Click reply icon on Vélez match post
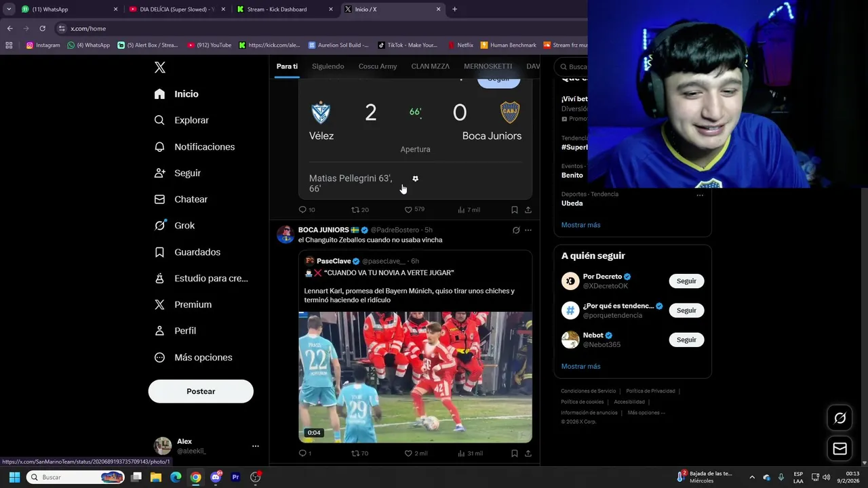 tap(302, 209)
